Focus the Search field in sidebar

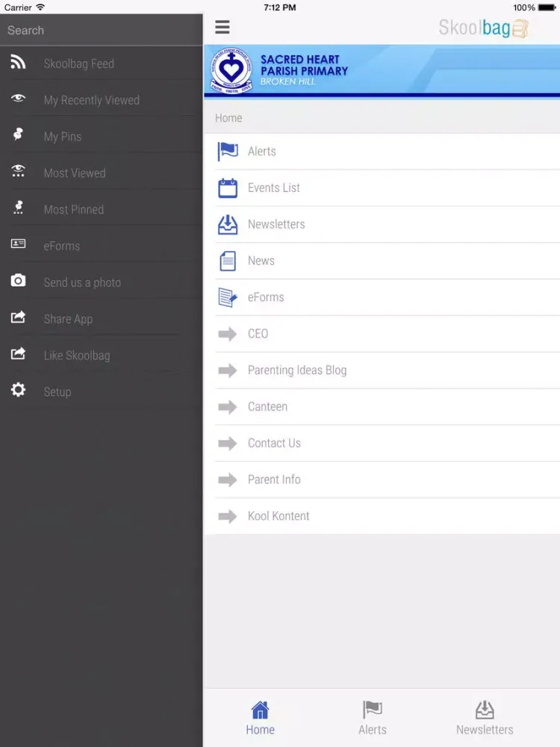click(101, 30)
